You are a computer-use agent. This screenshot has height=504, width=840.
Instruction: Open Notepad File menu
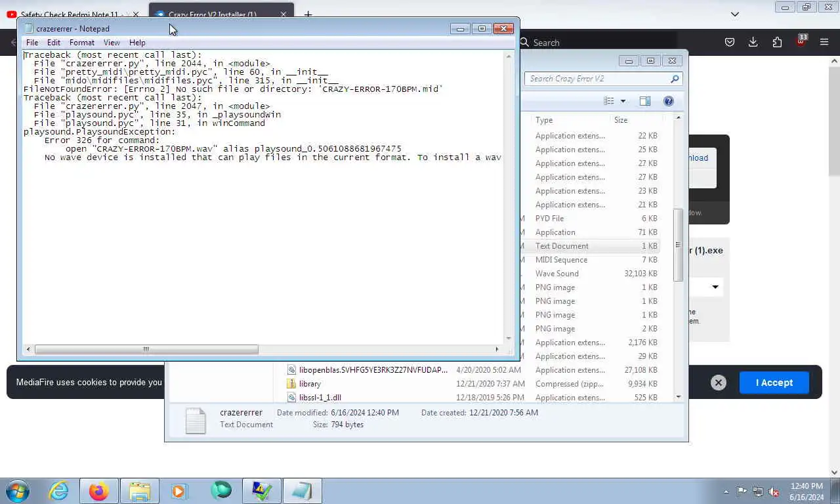(x=32, y=43)
